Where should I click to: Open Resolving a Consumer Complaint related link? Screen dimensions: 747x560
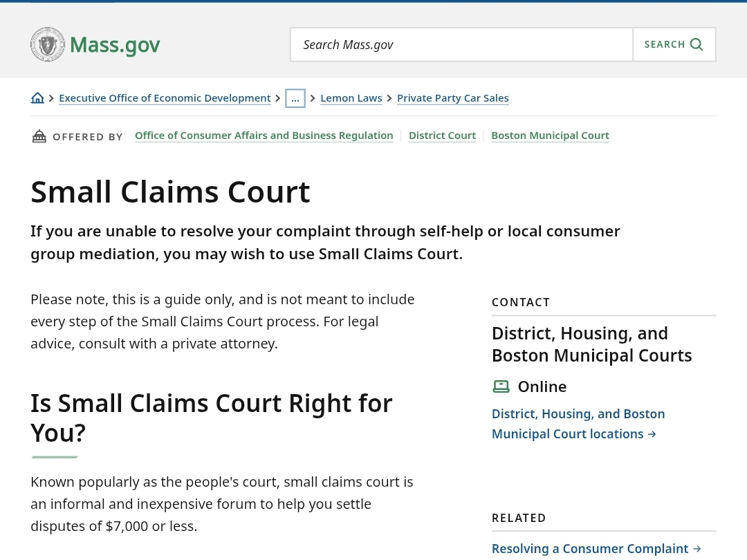point(596,548)
